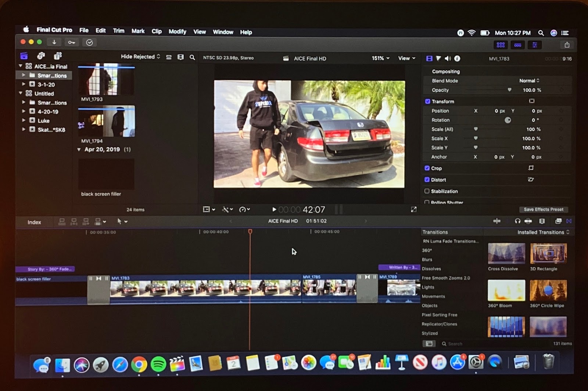Show the libraries sidebar clapper icon
The image size is (588, 391).
(24, 56)
